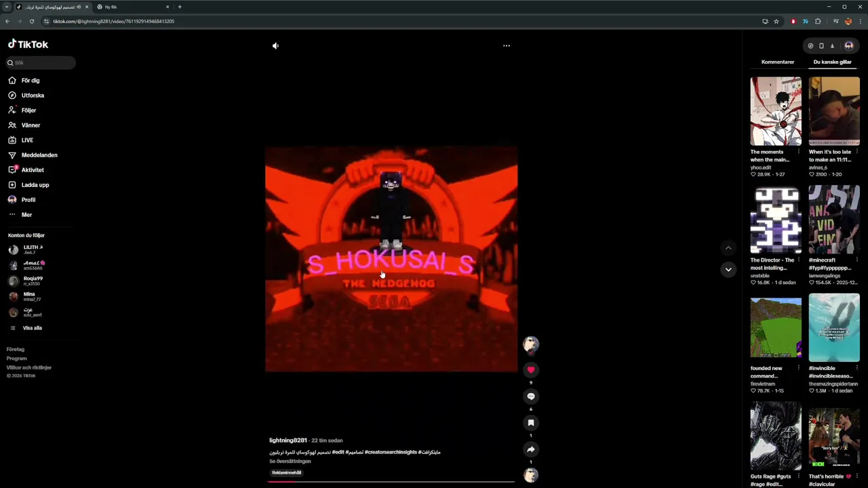Switch to Du kanske gillar tab
This screenshot has width=868, height=488.
(832, 62)
